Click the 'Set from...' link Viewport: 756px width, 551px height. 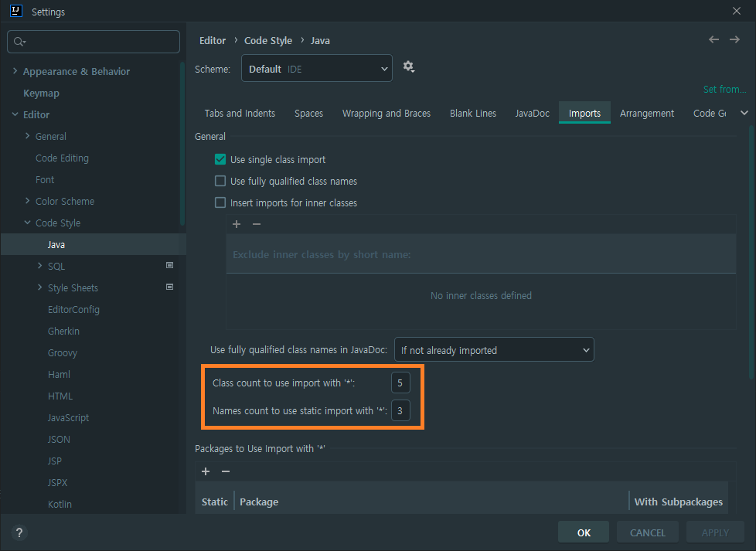724,89
